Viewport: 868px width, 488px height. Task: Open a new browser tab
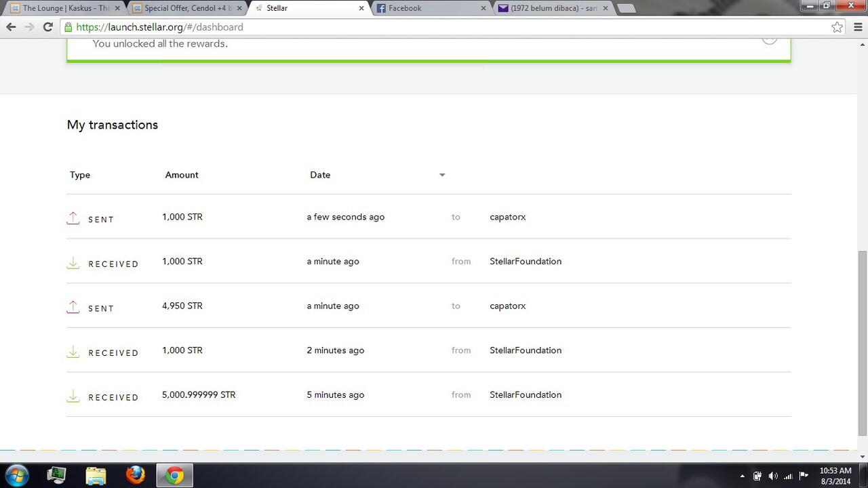pos(626,8)
